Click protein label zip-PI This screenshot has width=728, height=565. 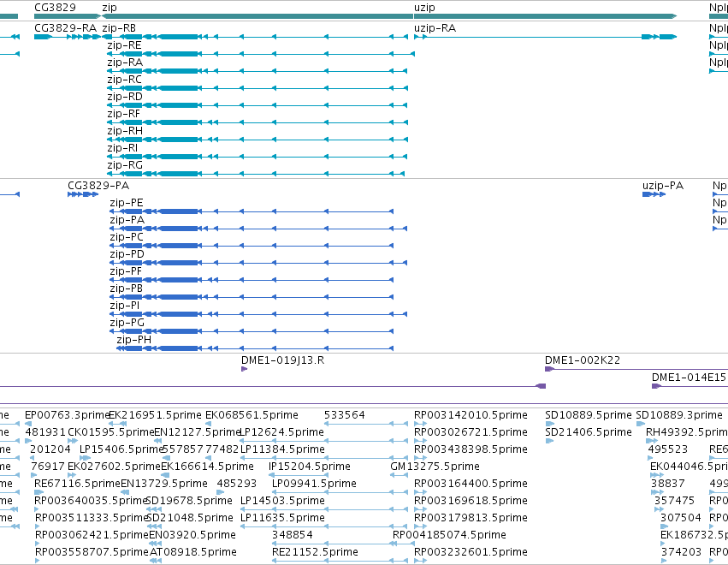[125, 306]
